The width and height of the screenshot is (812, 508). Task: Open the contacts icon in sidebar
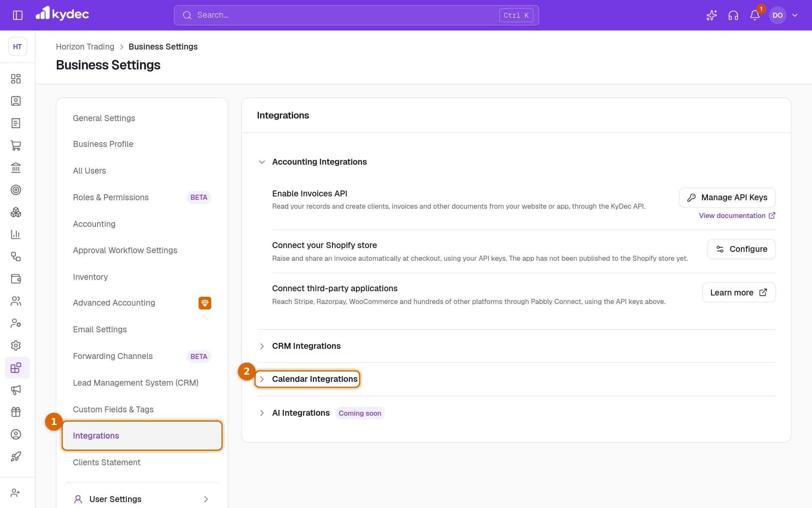coord(16,101)
